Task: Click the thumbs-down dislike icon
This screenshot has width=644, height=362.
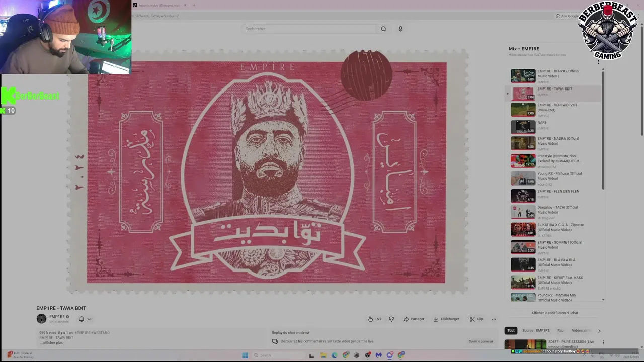Action: 391,319
